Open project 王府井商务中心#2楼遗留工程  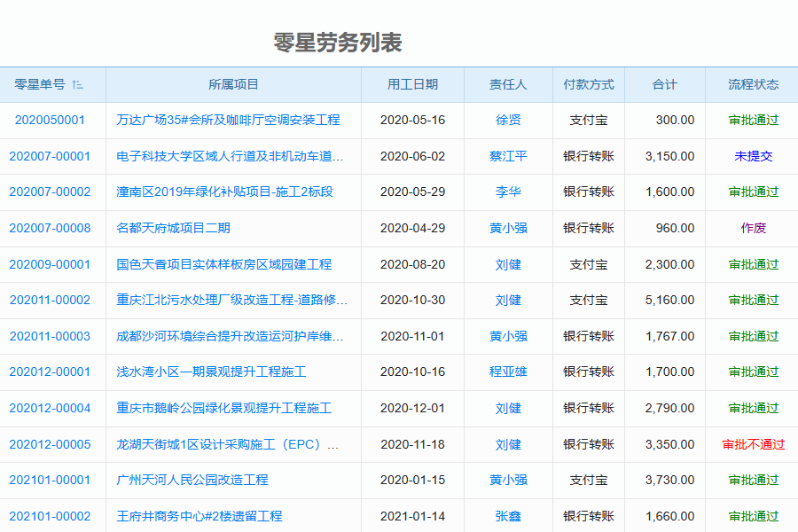click(x=199, y=516)
